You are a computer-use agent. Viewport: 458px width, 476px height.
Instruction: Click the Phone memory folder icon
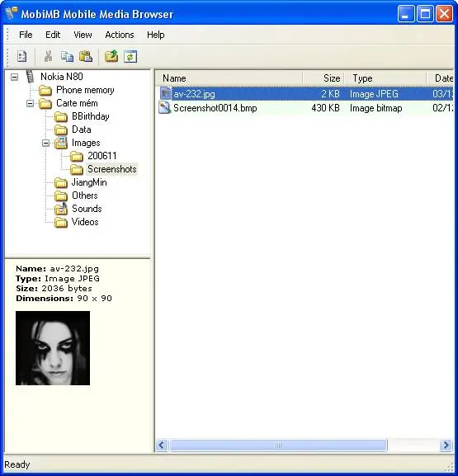(x=45, y=90)
